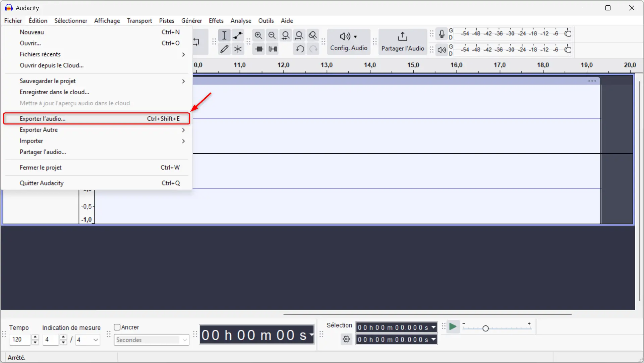The height and width of the screenshot is (363, 644).
Task: Open the Générer menu
Action: (191, 20)
